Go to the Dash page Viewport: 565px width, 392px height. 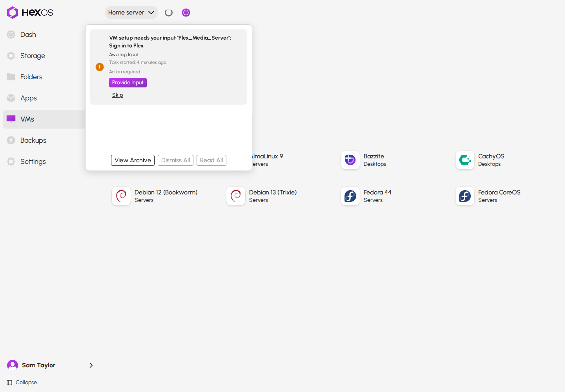point(28,34)
